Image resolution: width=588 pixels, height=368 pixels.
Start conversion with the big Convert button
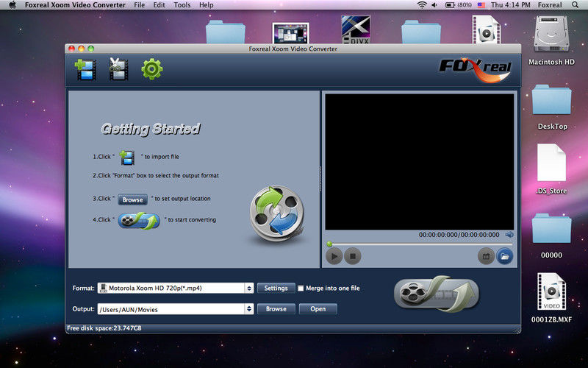pyautogui.click(x=437, y=294)
